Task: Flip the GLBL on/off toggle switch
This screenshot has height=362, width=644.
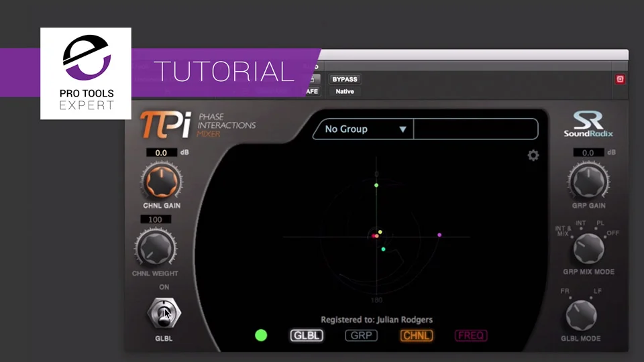Action: [x=164, y=313]
